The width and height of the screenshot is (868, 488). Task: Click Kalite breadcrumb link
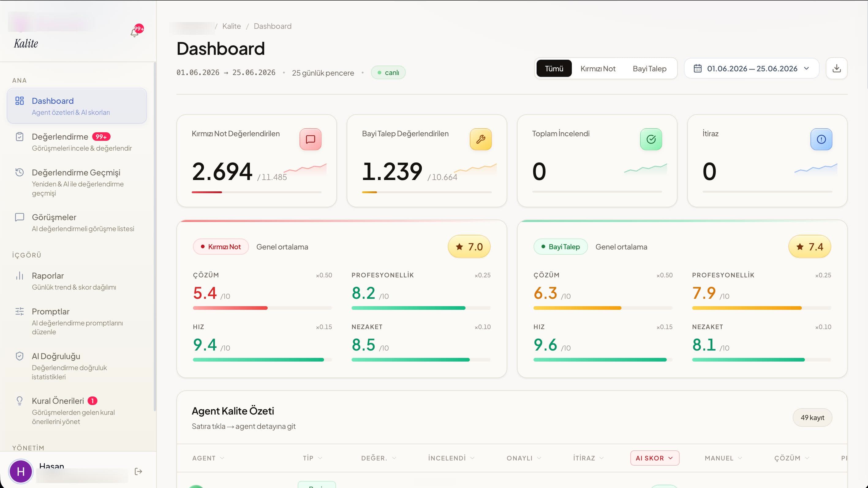coord(232,26)
